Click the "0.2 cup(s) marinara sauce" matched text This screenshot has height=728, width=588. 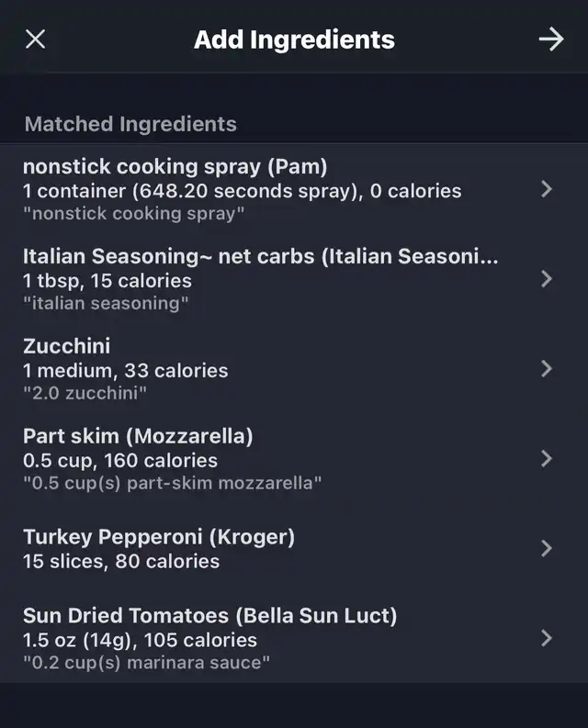point(146,663)
